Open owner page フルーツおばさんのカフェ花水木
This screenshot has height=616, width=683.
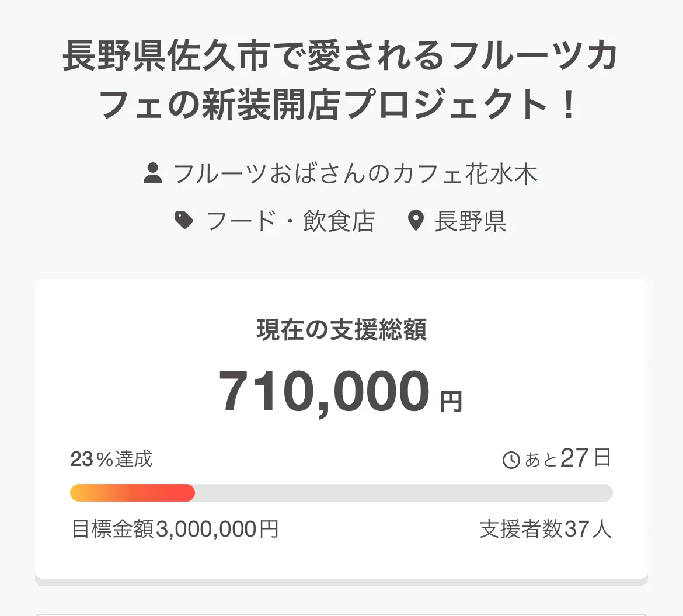point(355,174)
